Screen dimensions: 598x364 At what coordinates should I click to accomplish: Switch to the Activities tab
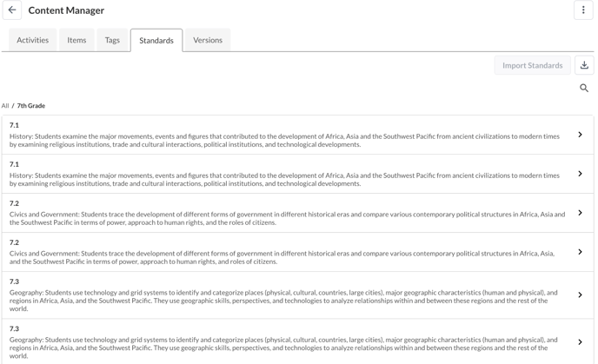[33, 40]
